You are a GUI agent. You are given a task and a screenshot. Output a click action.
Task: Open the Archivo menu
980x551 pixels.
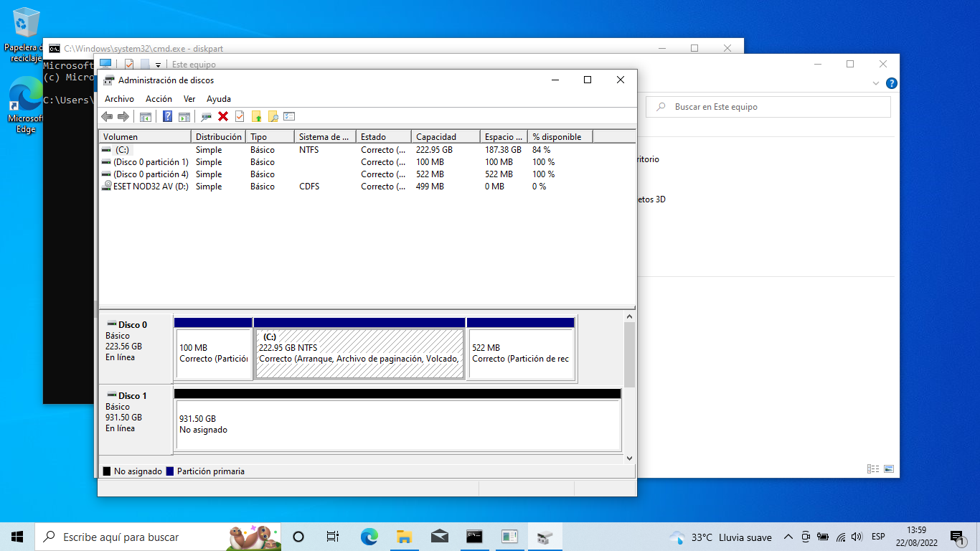tap(119, 99)
